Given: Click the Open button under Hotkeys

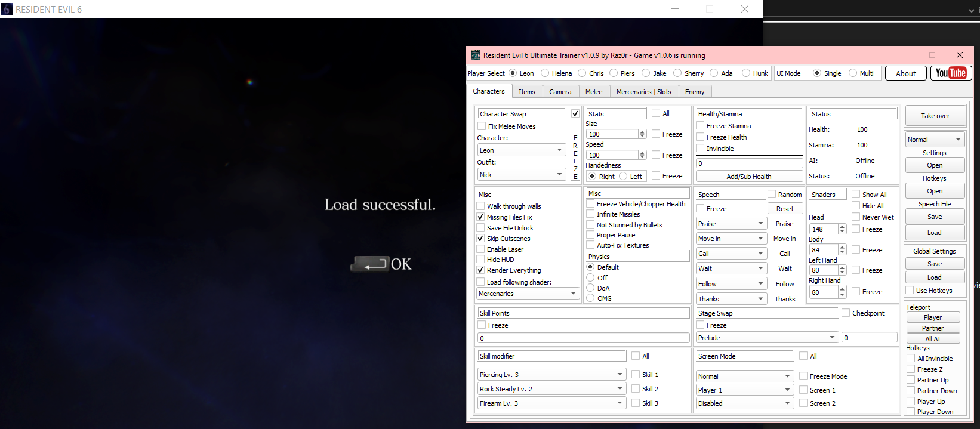Looking at the screenshot, I should pos(935,191).
